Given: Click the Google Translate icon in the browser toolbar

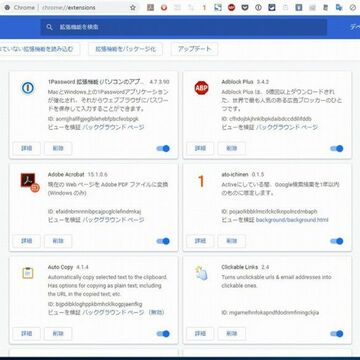Looking at the screenshot, I should point(339,7).
